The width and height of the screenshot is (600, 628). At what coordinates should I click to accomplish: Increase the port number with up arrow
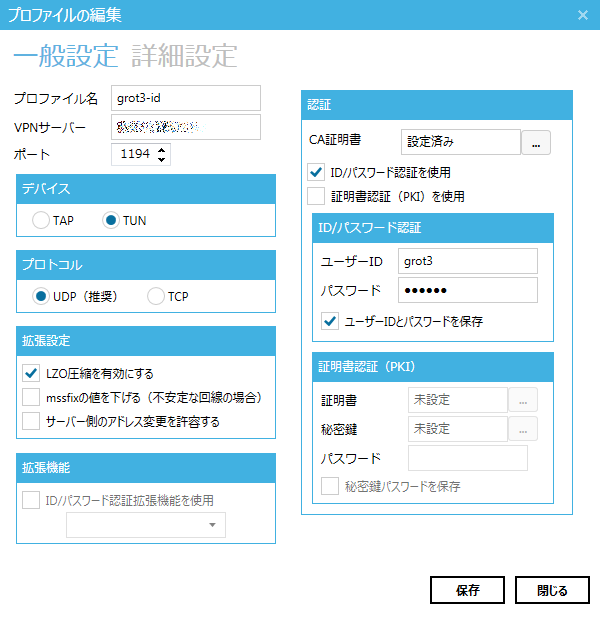pos(163,150)
